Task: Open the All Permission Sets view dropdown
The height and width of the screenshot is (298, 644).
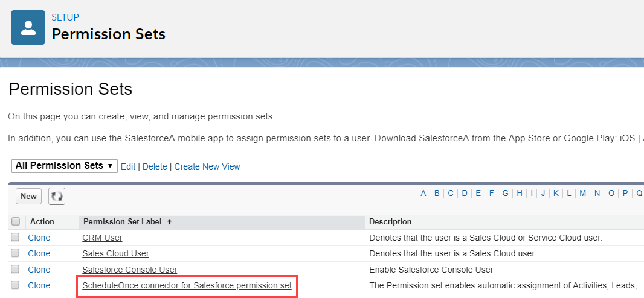Action: point(64,166)
